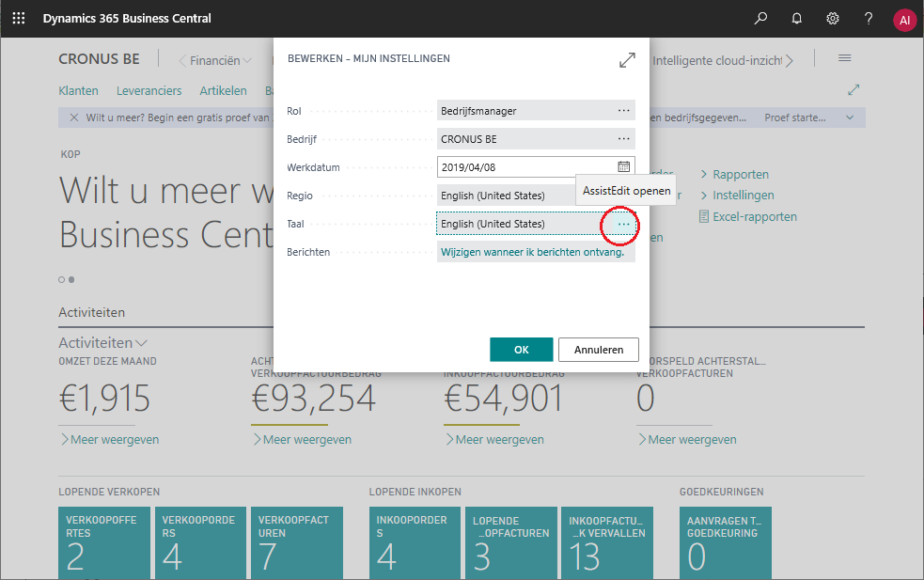Screen dimensions: 924x580
Task: Expand the Activiteiten dropdown heading
Action: pos(102,342)
